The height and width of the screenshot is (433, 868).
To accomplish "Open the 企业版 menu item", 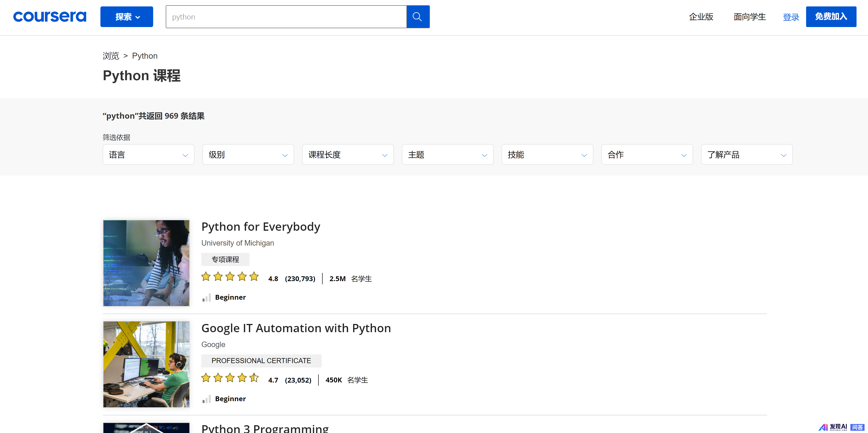I will pyautogui.click(x=701, y=17).
